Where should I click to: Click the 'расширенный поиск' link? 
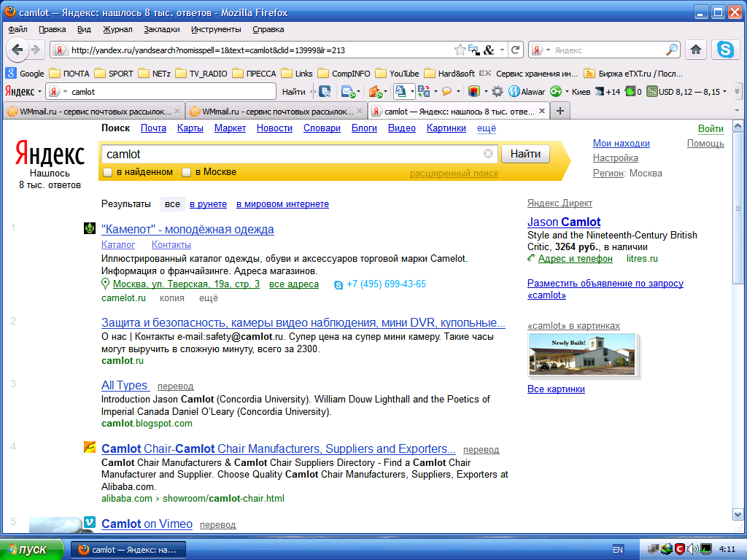(454, 174)
